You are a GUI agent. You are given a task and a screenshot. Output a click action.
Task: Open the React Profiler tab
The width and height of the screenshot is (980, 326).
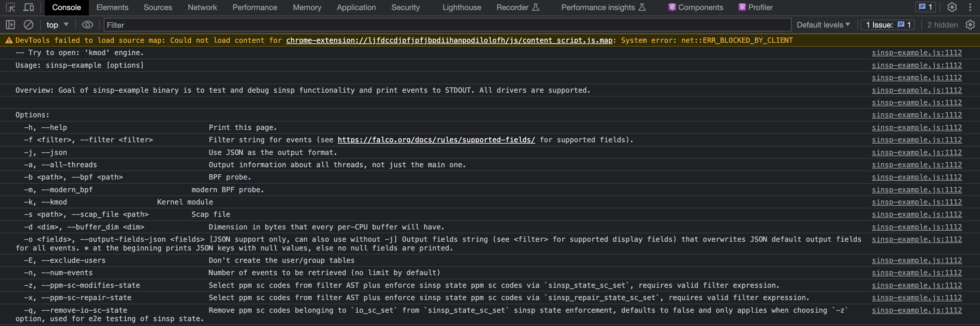tap(756, 7)
